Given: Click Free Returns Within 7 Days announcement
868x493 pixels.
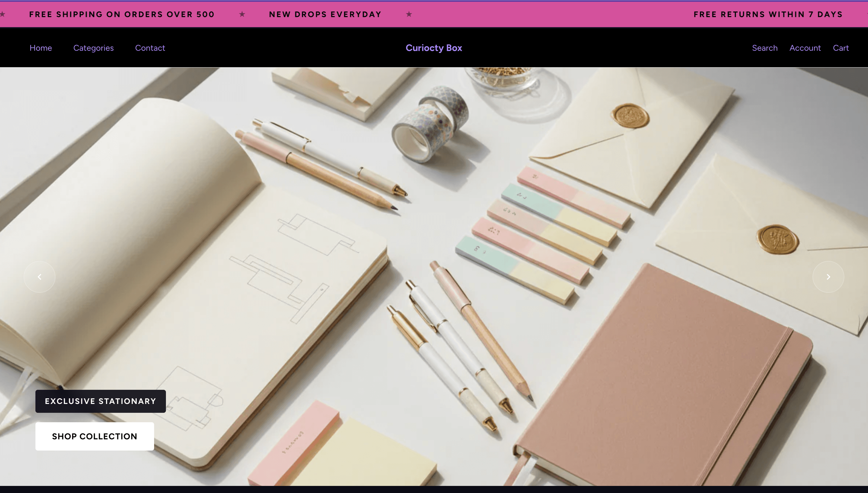Looking at the screenshot, I should click(768, 14).
